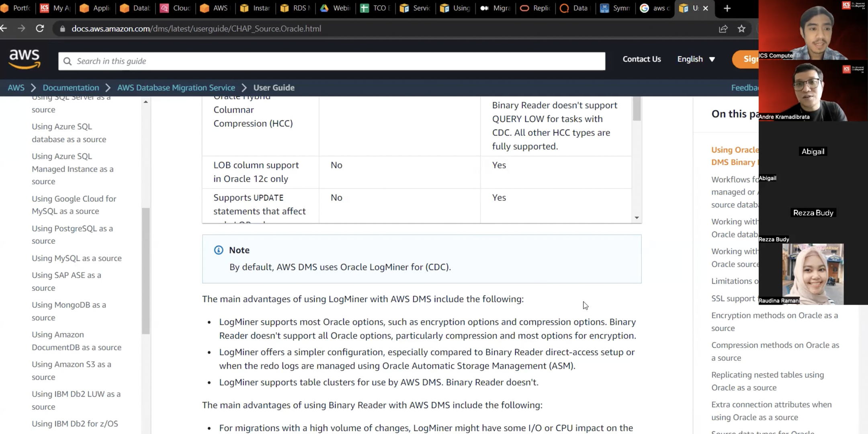Switch to the aws Google search tab

coord(655,8)
